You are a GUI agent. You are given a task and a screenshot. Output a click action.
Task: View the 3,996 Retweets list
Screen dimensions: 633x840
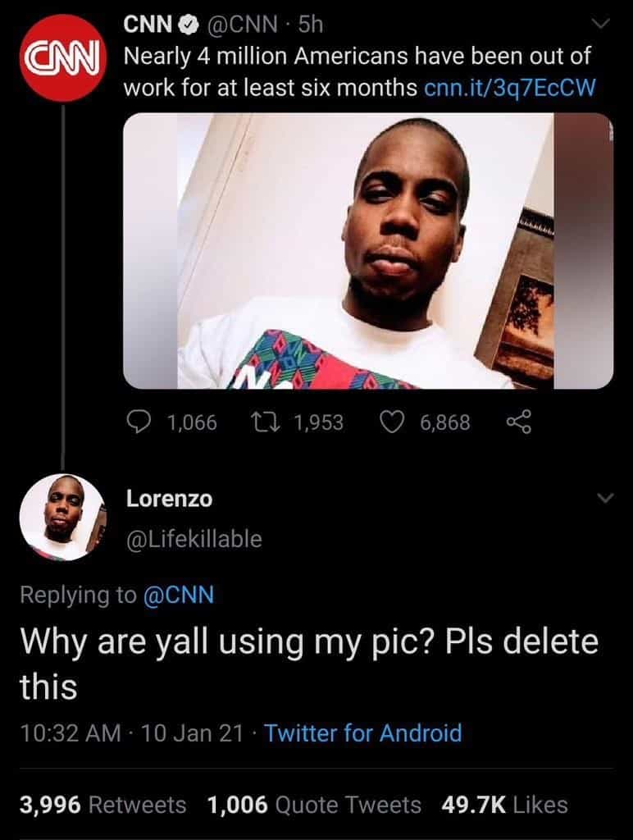click(102, 805)
